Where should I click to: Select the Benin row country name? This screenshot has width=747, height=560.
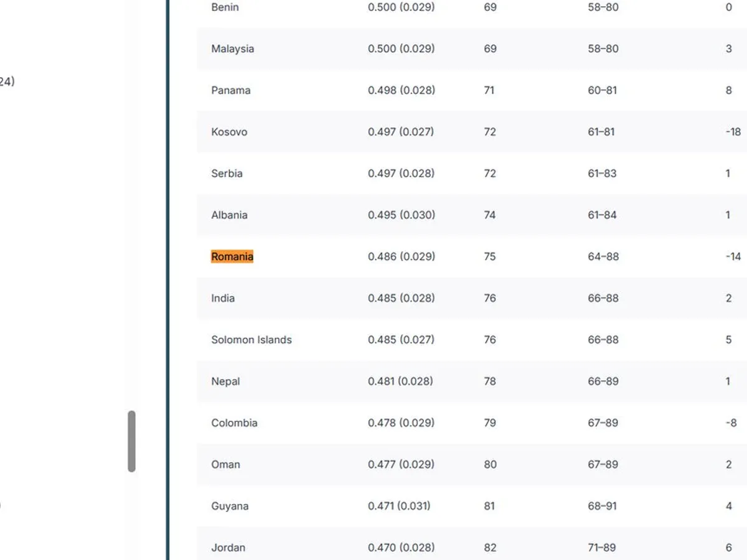click(x=225, y=7)
